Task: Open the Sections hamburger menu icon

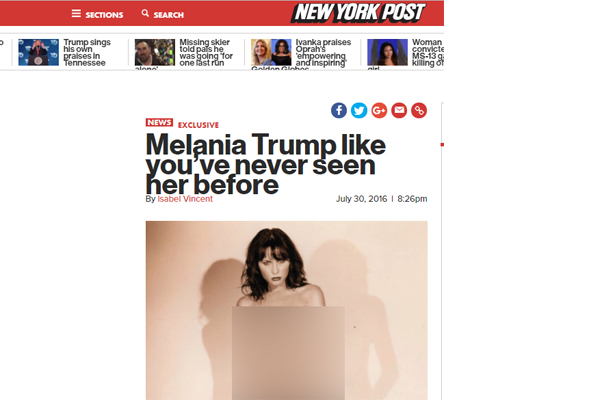Action: 76,14
